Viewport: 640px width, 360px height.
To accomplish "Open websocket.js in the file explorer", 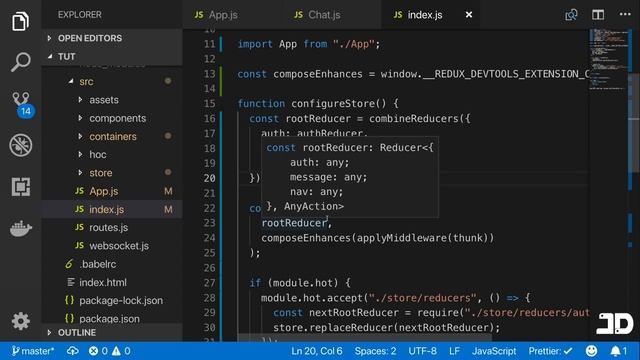I will point(112,246).
